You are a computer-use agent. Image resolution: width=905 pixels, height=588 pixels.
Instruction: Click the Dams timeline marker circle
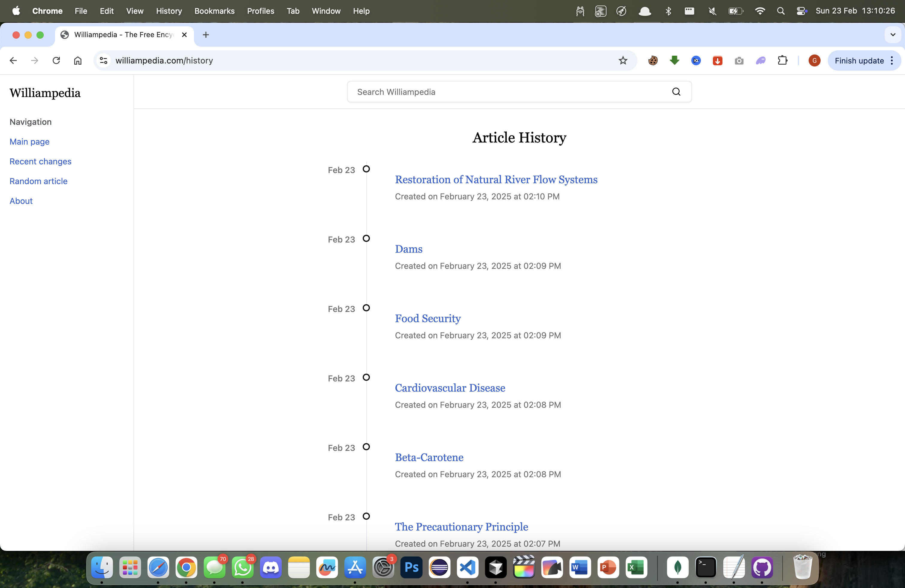coord(366,239)
